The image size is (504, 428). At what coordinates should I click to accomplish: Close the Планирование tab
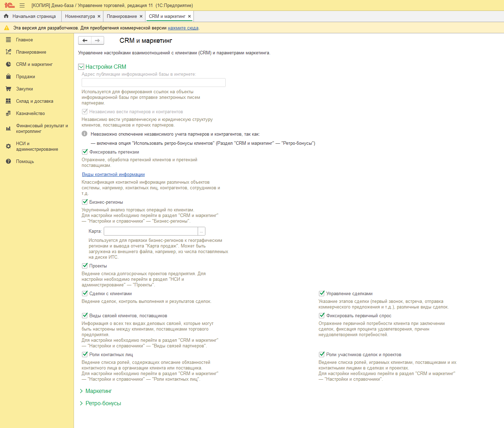(141, 16)
